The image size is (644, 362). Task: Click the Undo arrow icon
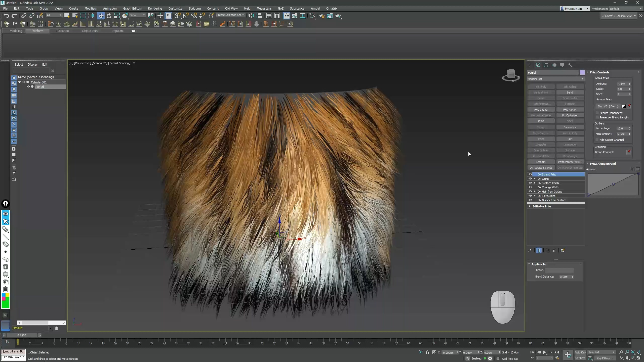pos(6,16)
